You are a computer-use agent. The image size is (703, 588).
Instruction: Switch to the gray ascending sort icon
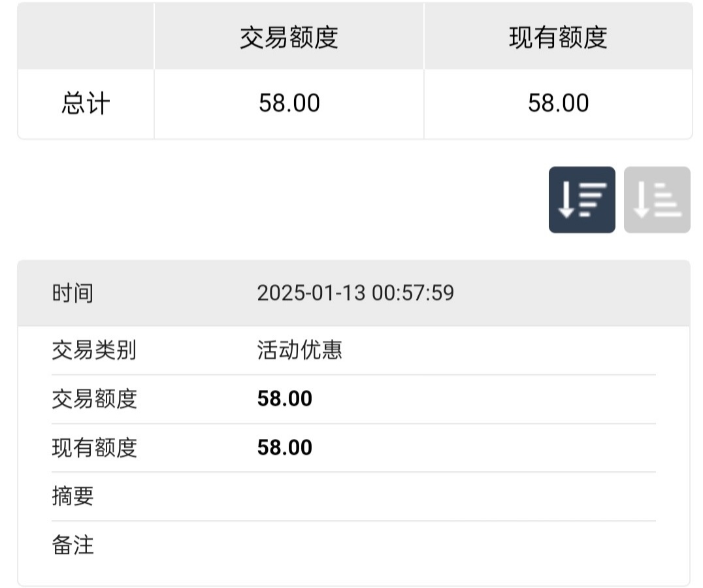[x=657, y=200]
